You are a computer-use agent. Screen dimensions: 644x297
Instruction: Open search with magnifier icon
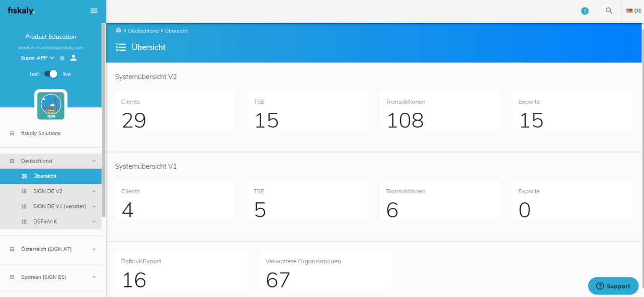pyautogui.click(x=609, y=11)
